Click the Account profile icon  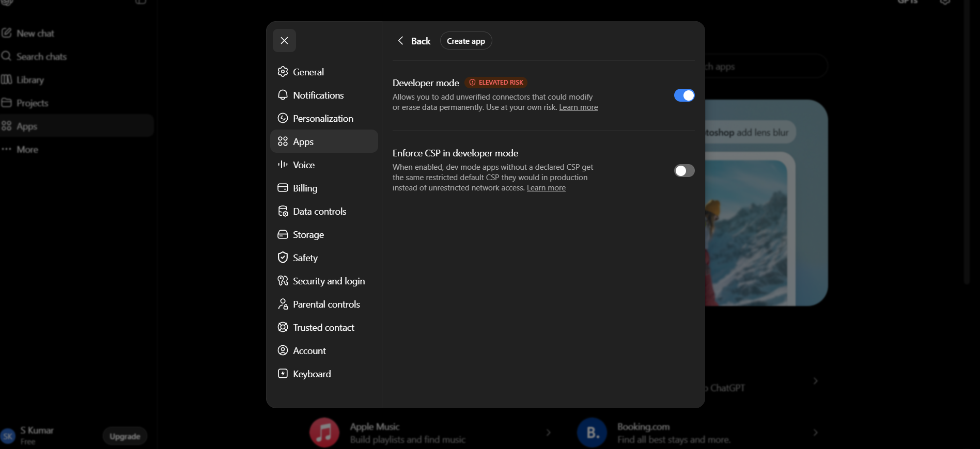point(283,350)
